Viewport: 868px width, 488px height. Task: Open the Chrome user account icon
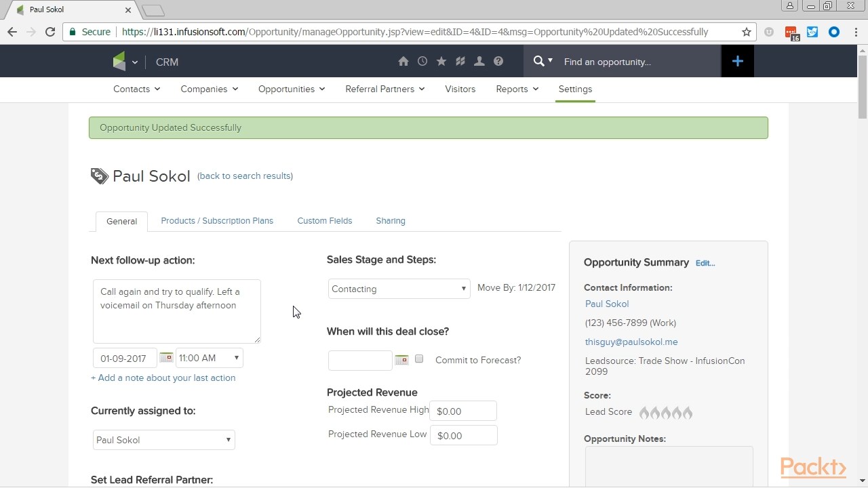790,6
